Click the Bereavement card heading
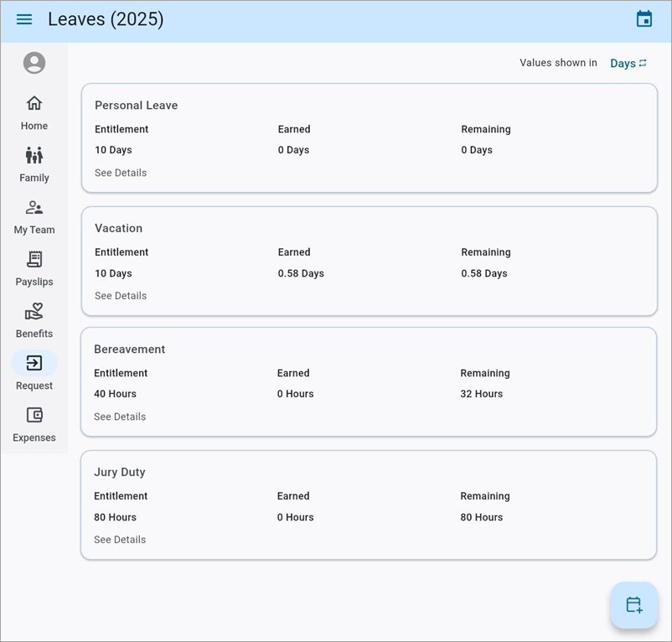This screenshot has width=672, height=642. click(x=129, y=349)
